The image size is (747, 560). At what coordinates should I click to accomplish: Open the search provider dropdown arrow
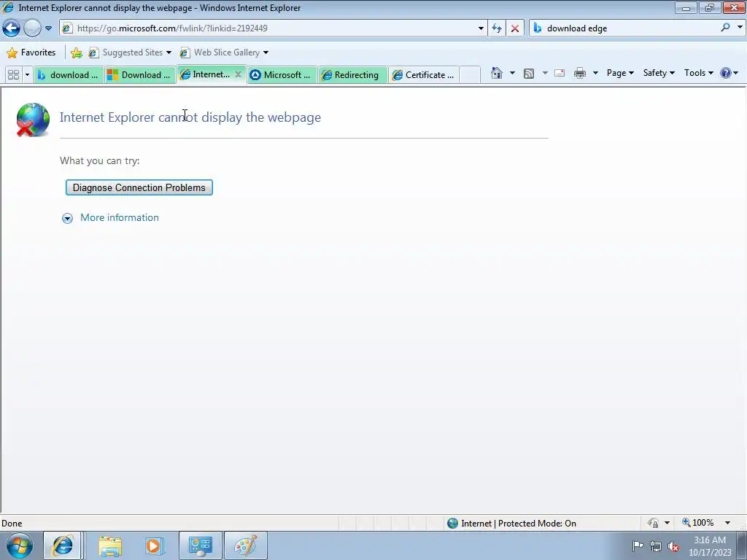pyautogui.click(x=740, y=28)
